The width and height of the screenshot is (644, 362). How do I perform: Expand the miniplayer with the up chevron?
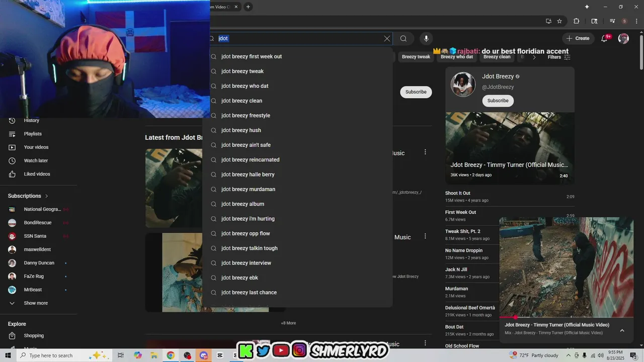click(x=622, y=330)
